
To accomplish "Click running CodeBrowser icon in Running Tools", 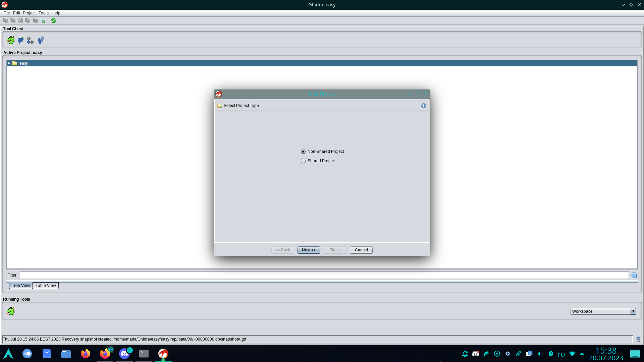I will point(10,311).
